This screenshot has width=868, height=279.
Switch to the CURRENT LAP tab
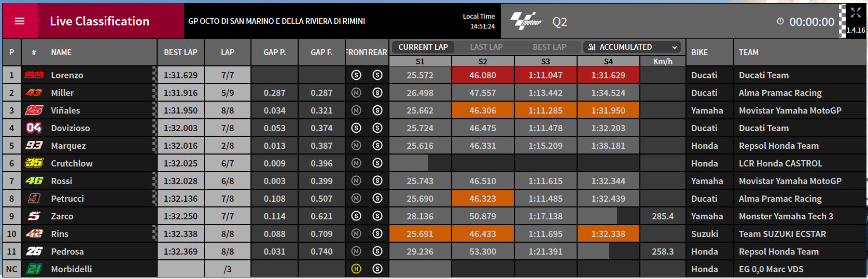[x=423, y=47]
